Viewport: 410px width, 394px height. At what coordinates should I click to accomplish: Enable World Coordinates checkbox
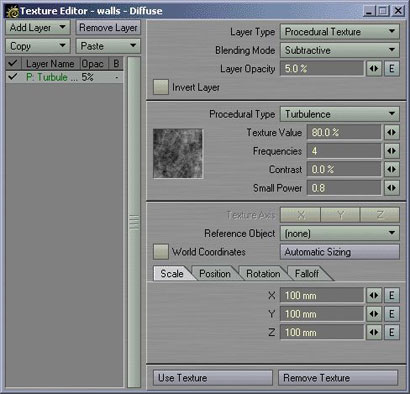click(161, 252)
